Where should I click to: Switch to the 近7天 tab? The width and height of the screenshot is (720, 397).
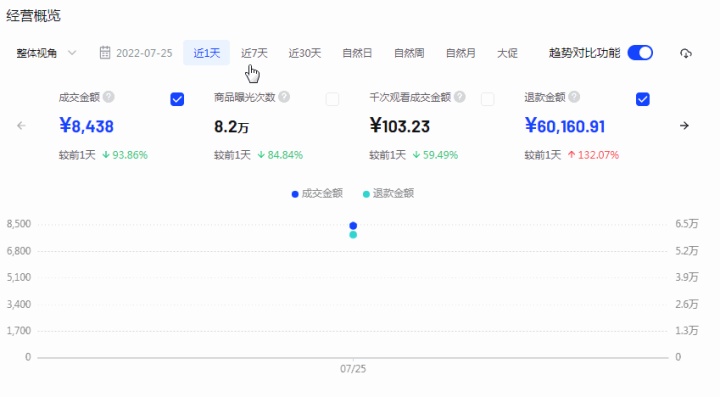pyautogui.click(x=254, y=53)
